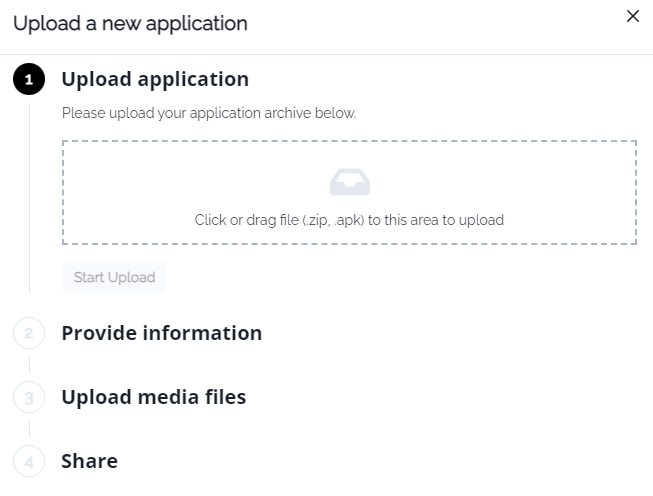
Task: Select the step 3 number circle
Action: [x=29, y=398]
